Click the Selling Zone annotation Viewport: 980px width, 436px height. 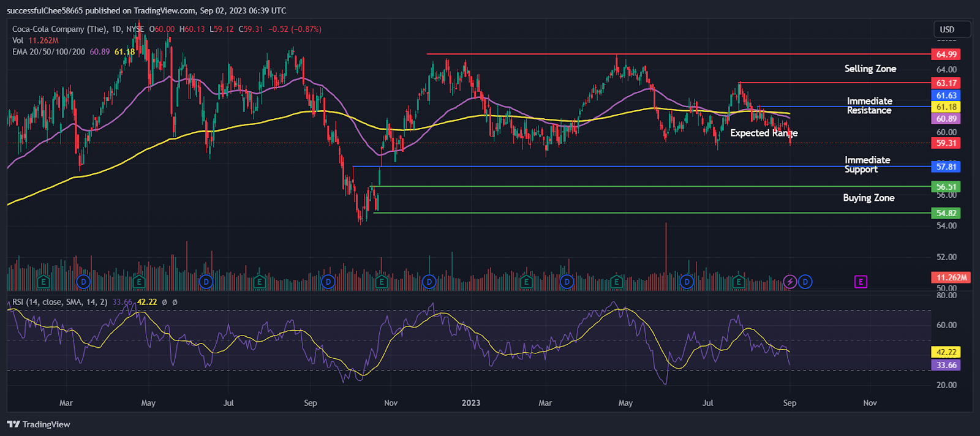(870, 69)
